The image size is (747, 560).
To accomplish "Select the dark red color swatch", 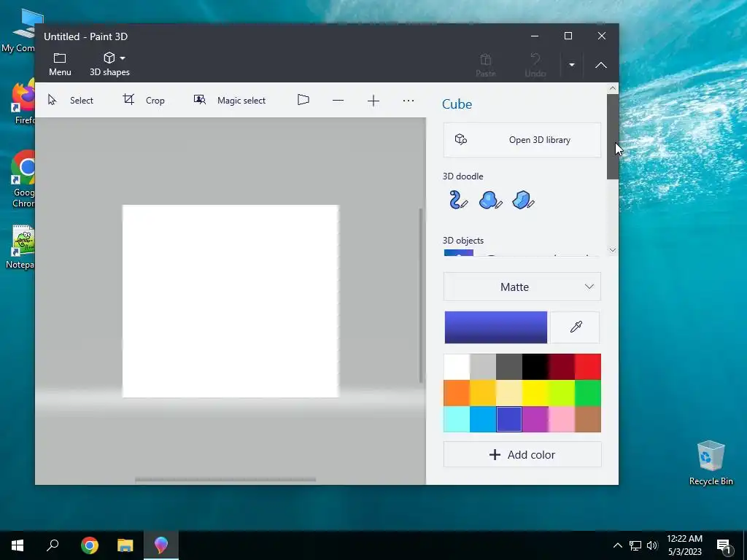I will tap(561, 367).
